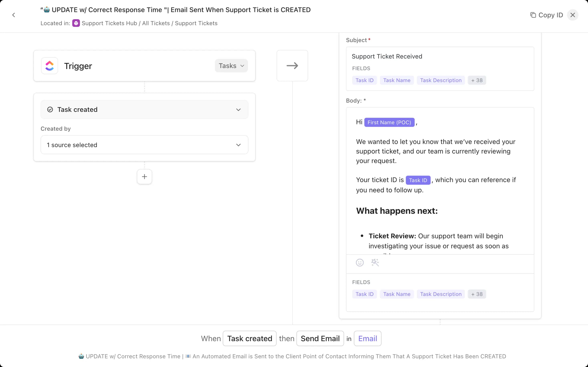Open the emoji picker in the email body
Image resolution: width=588 pixels, height=367 pixels.
(360, 263)
